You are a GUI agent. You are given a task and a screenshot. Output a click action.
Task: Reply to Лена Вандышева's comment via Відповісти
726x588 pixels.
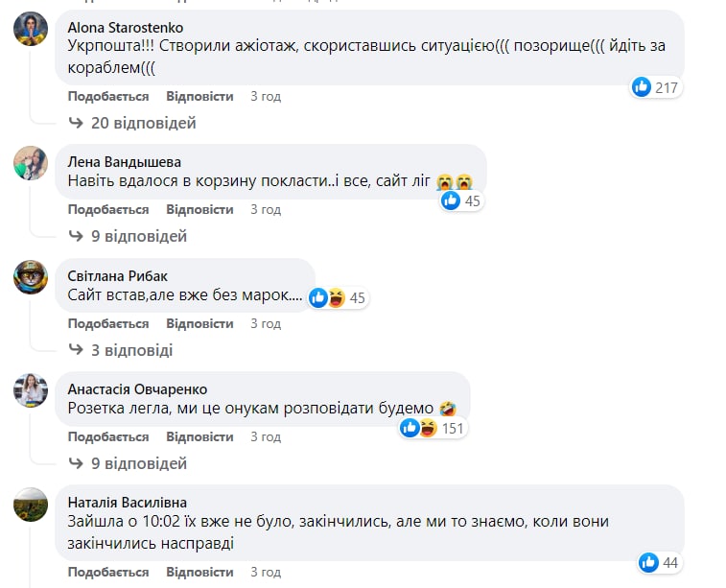[x=199, y=209]
